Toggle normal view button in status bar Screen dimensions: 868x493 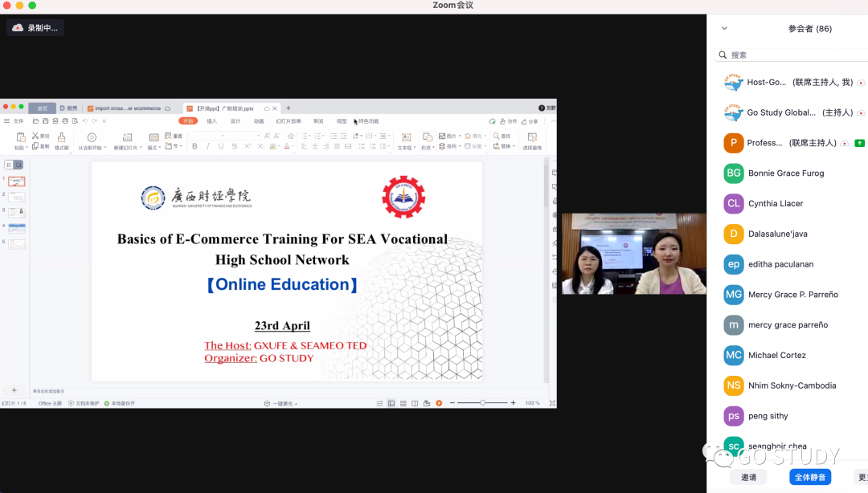pos(391,403)
